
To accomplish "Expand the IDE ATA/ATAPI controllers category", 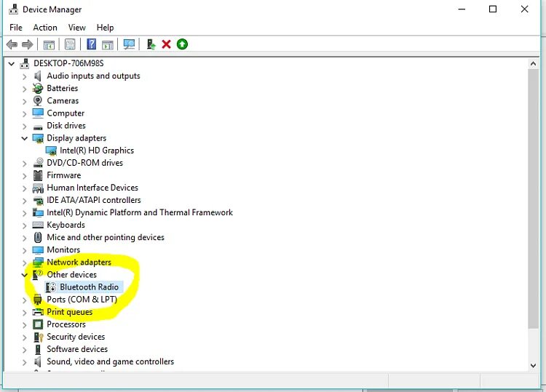I will 24,200.
